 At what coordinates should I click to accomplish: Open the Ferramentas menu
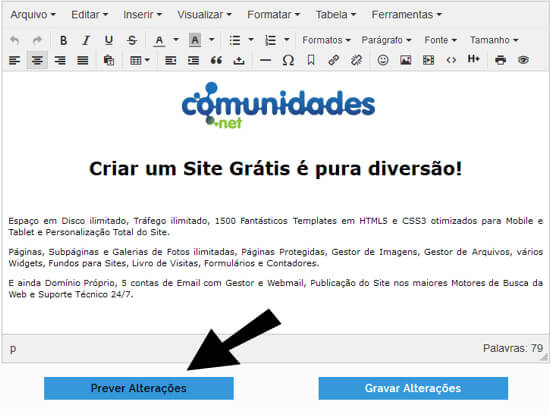pos(406,15)
